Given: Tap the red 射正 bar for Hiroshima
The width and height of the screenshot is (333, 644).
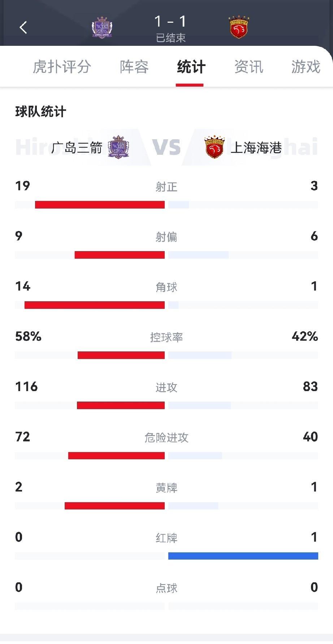Looking at the screenshot, I should pyautogui.click(x=100, y=205).
